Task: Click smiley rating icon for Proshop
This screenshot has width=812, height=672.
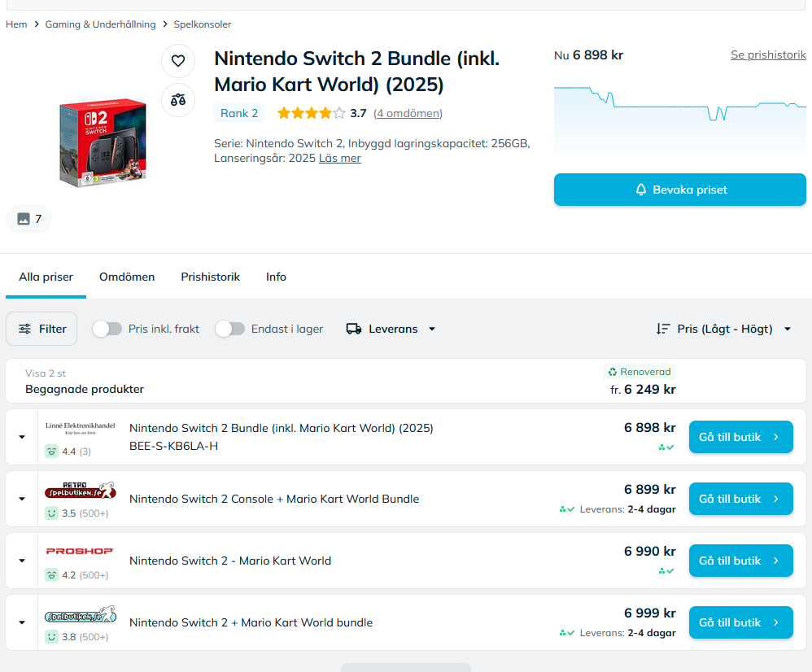Action: click(x=52, y=574)
